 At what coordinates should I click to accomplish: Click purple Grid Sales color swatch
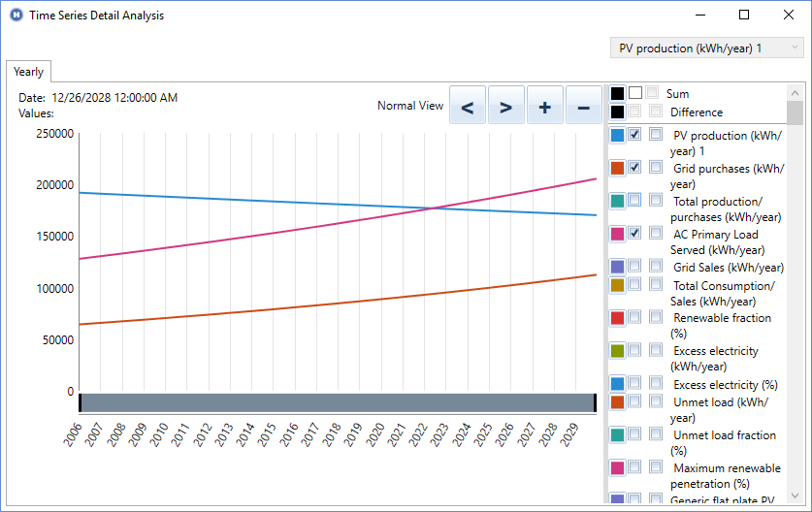click(617, 267)
